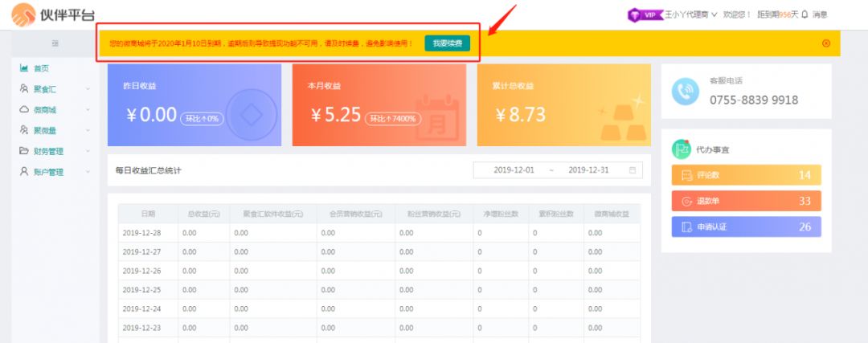
Task: Click the 代办事宜 flag icon
Action: (x=682, y=149)
